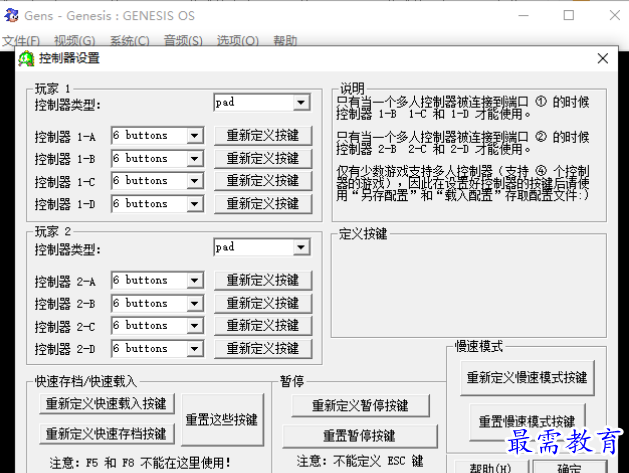The image size is (629, 473).
Task: Open the 文件(F) menu
Action: 21,41
